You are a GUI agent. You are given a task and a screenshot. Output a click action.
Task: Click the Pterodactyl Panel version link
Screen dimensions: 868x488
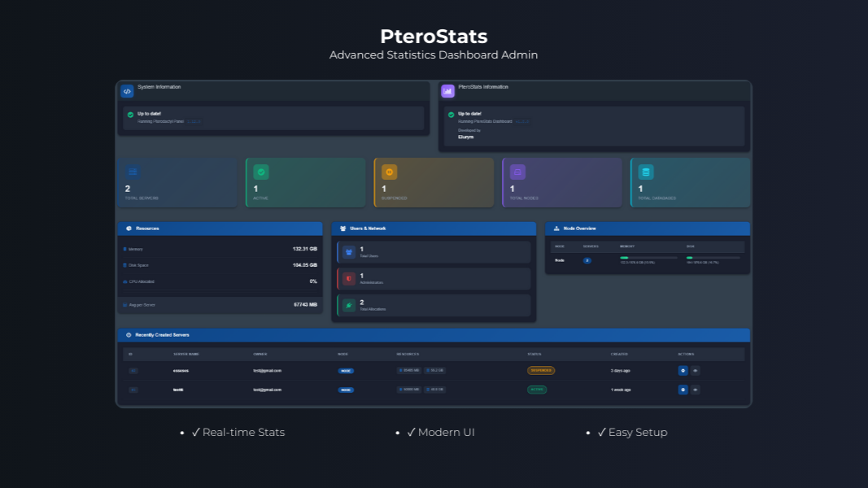[194, 121]
